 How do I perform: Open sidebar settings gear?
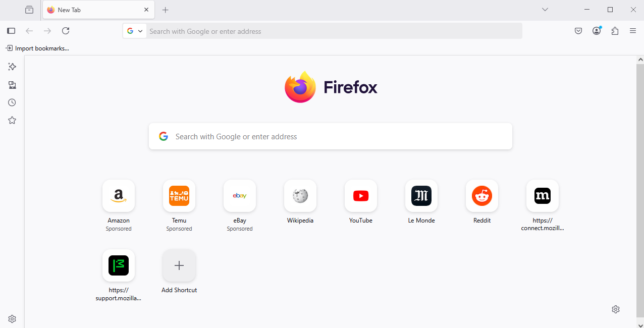[12, 319]
